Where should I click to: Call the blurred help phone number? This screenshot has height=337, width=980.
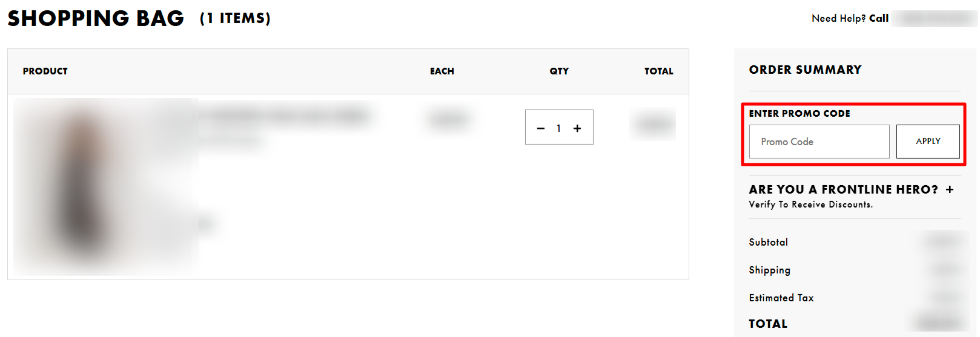[935, 19]
